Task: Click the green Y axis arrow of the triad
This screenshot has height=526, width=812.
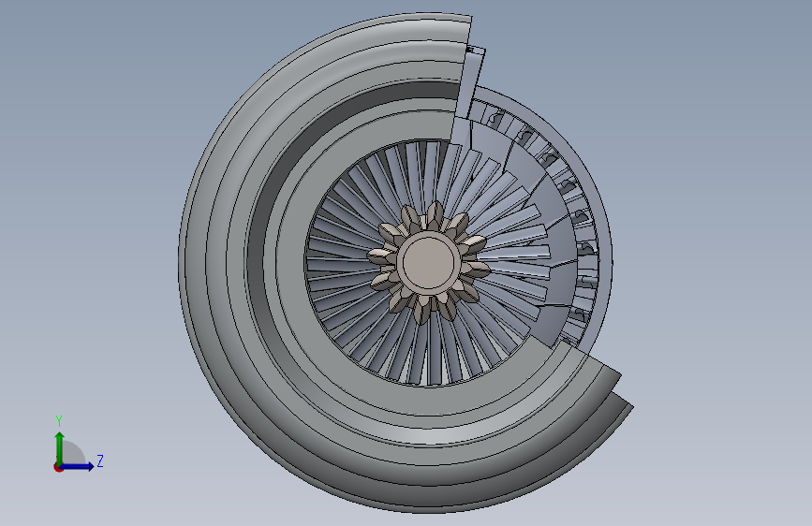Action: pos(60,448)
